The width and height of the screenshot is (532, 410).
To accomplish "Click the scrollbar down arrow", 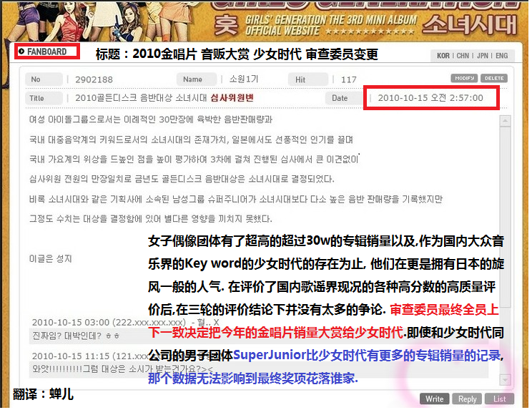I will click(506, 380).
